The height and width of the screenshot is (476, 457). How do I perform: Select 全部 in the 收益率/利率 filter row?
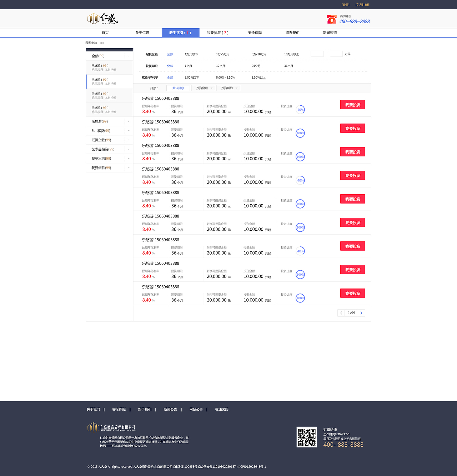coord(170,77)
